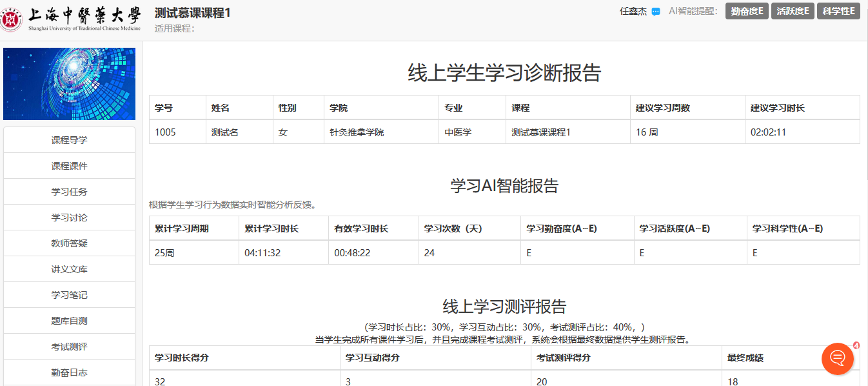Open the message icon beside 任鑫杰
This screenshot has width=868, height=386.
coord(656,12)
